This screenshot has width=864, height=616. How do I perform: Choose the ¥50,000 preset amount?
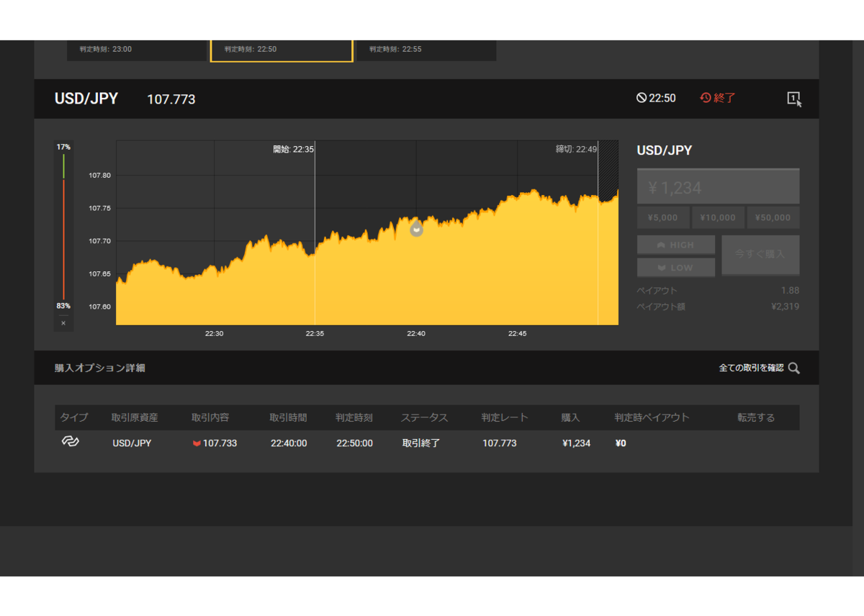point(773,217)
